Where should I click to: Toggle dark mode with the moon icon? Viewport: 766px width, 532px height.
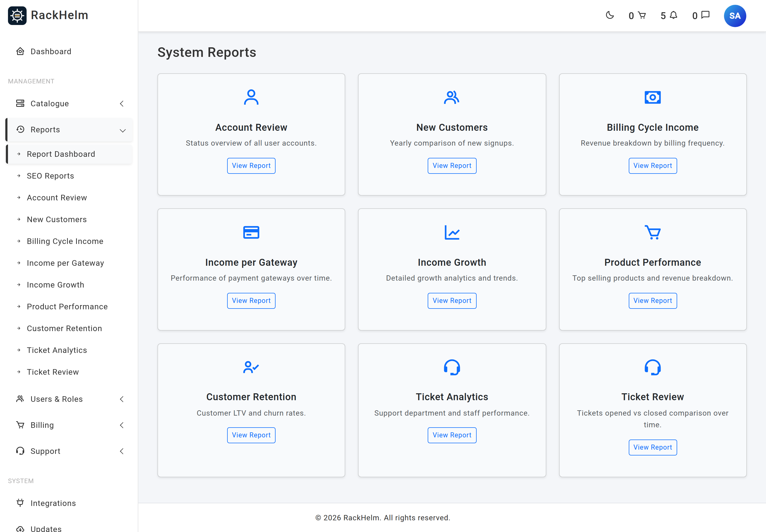610,15
